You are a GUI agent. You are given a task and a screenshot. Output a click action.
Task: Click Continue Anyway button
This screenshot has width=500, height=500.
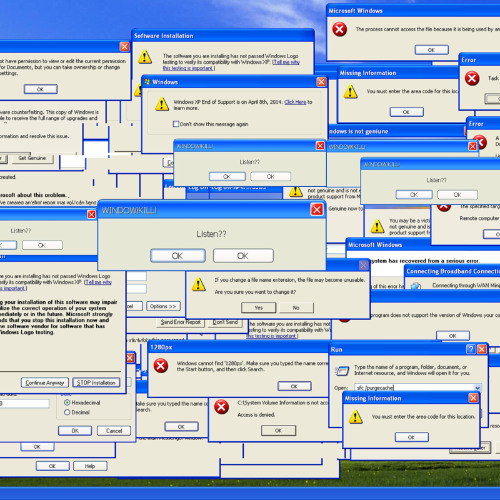45,382
